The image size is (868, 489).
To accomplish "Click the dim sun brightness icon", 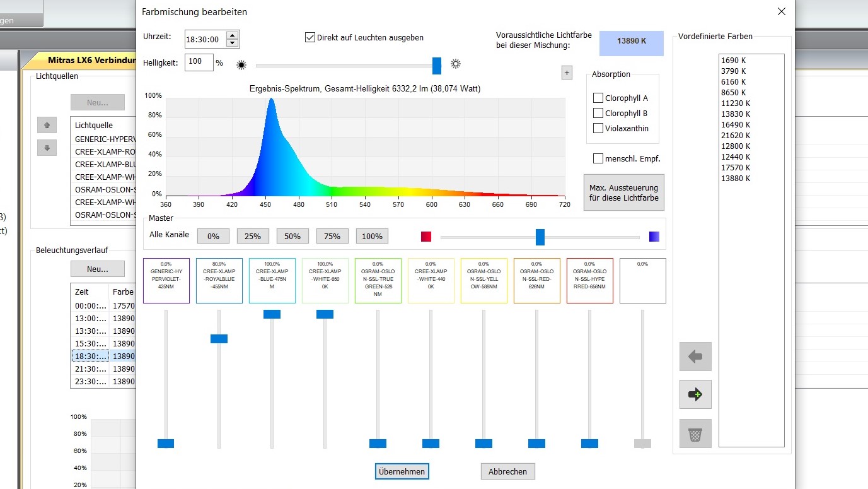I will click(240, 64).
